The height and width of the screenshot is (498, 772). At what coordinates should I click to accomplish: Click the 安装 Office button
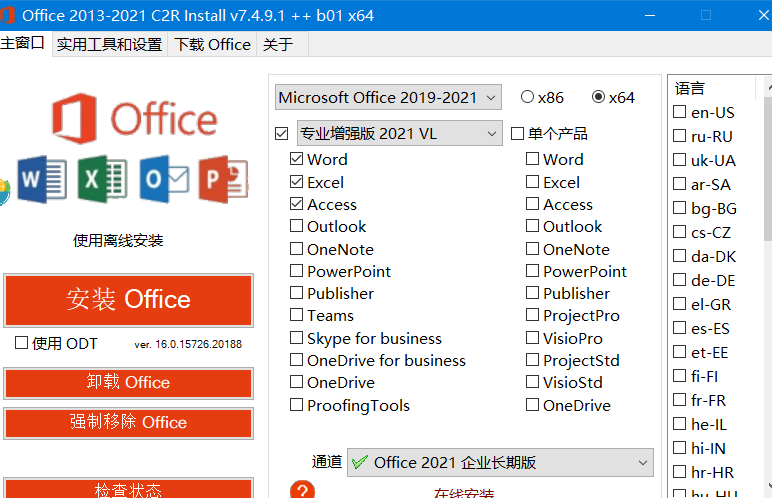pos(129,300)
